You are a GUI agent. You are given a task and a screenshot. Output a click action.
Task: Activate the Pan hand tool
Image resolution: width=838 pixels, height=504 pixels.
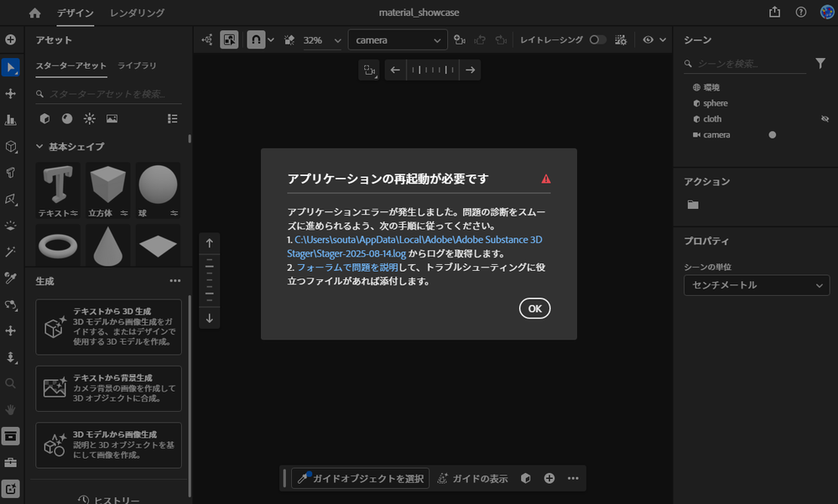(x=10, y=410)
